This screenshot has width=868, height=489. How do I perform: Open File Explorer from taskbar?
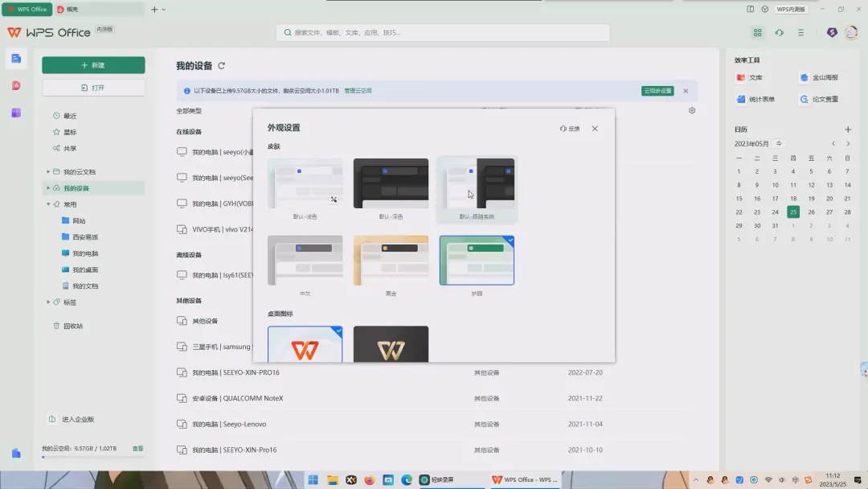[x=332, y=479]
